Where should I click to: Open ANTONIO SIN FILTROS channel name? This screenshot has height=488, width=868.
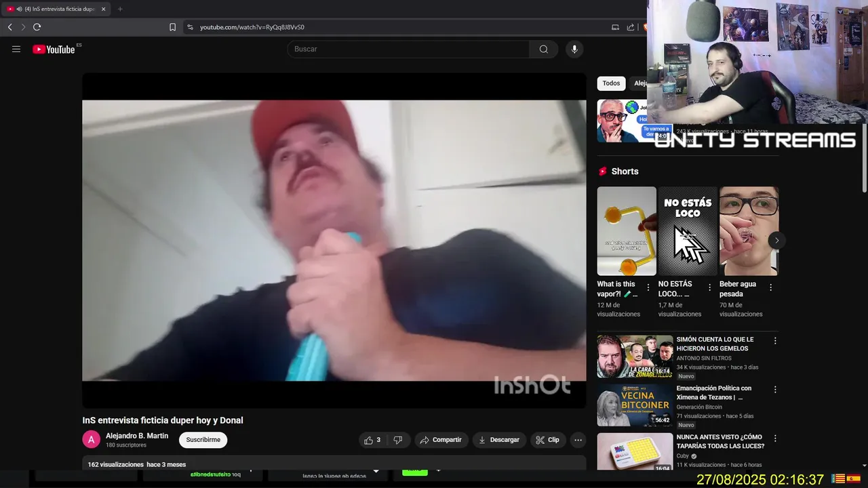point(704,358)
